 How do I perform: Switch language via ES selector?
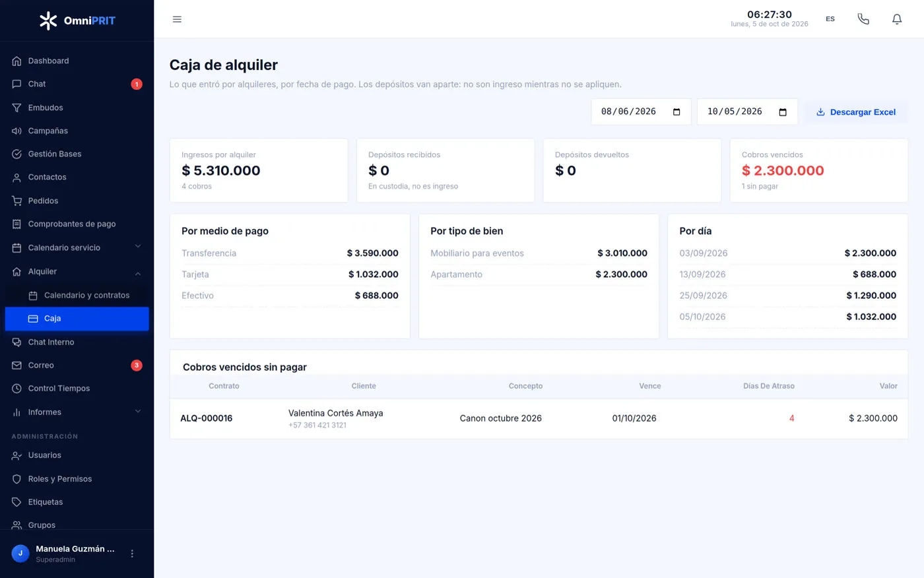tap(830, 19)
